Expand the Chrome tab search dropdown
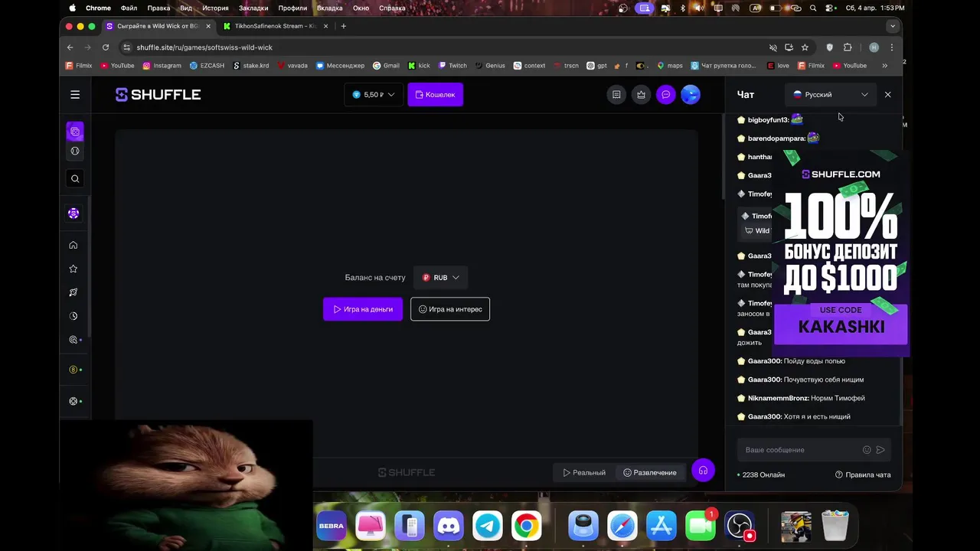 (x=892, y=26)
